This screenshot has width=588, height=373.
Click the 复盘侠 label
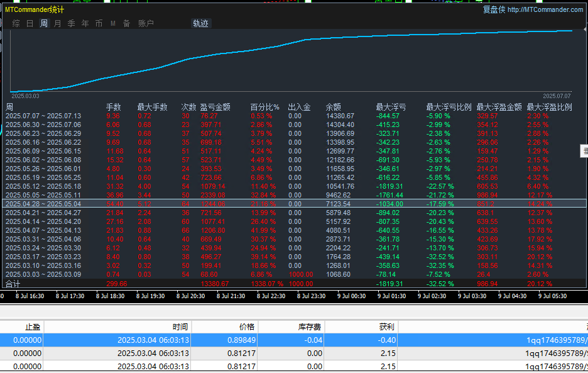click(494, 10)
